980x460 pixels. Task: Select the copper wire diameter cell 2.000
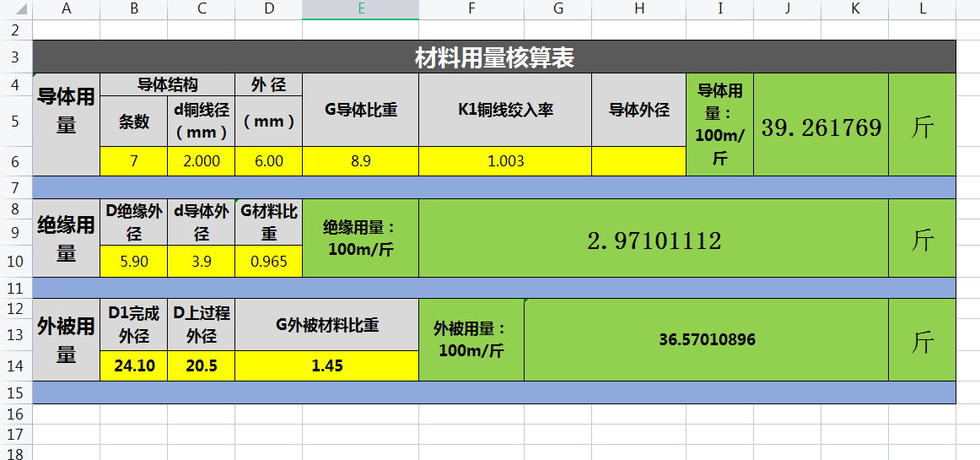pyautogui.click(x=201, y=161)
